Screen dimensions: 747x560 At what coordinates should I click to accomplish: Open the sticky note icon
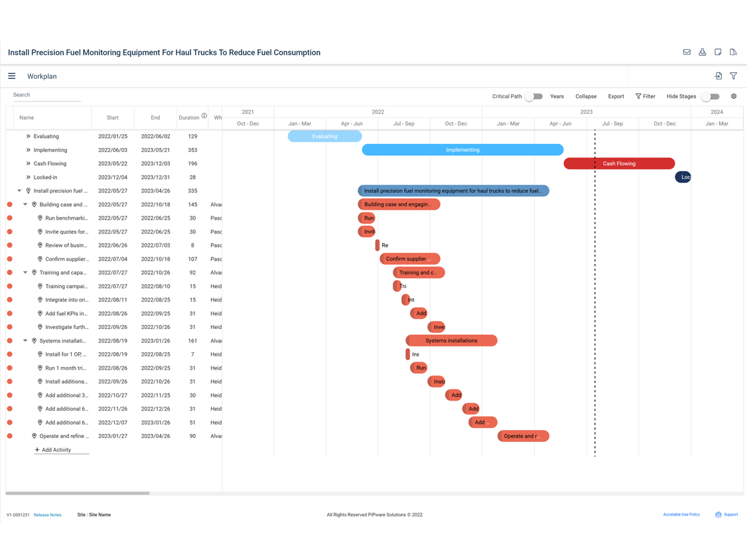click(718, 52)
